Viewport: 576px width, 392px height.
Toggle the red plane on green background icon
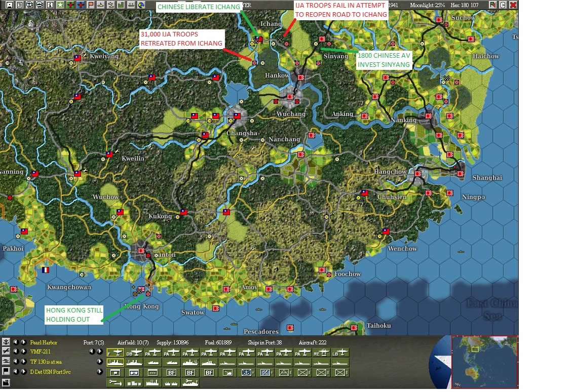(x=70, y=5)
